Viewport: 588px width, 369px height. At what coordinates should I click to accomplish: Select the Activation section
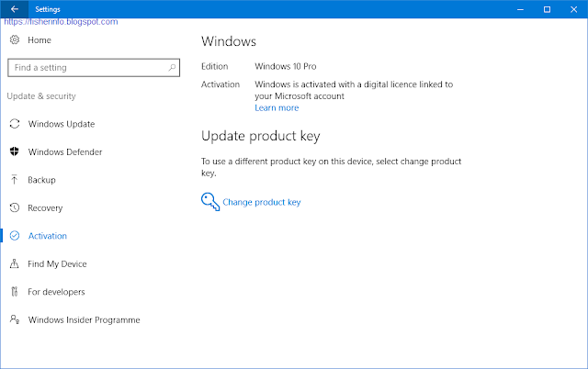pos(48,236)
